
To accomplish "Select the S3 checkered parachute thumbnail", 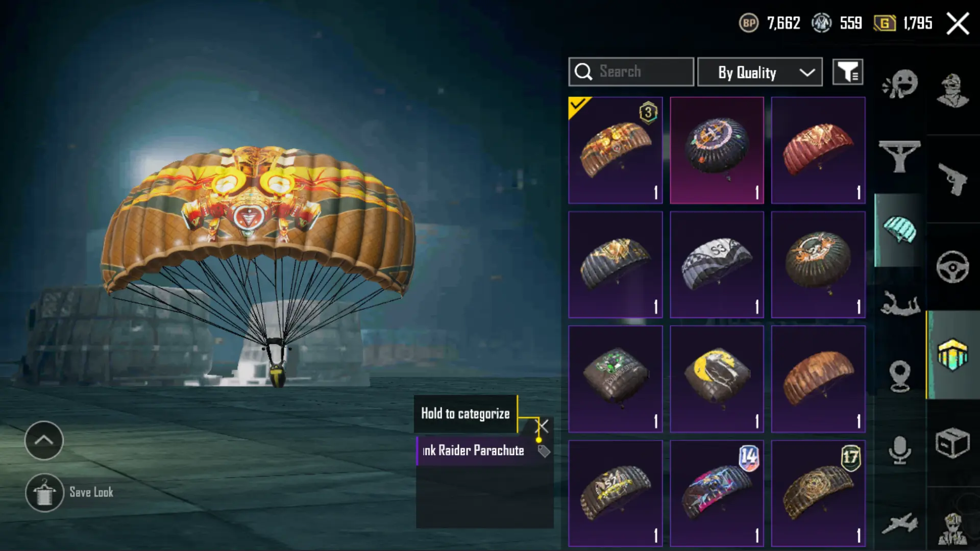I will pos(717,264).
